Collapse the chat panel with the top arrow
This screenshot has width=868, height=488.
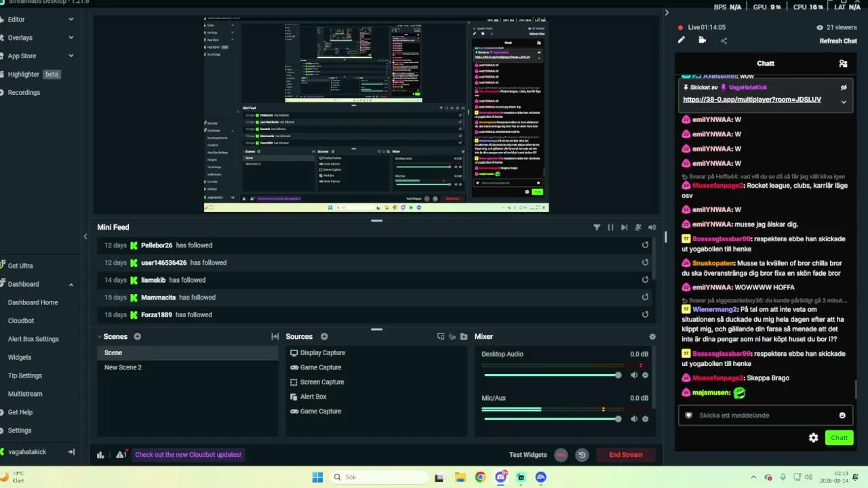point(667,12)
